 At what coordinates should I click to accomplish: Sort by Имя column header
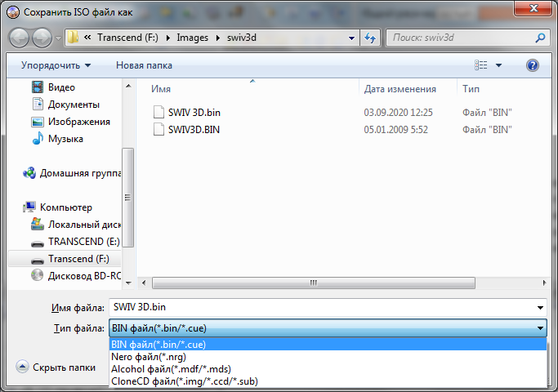161,89
